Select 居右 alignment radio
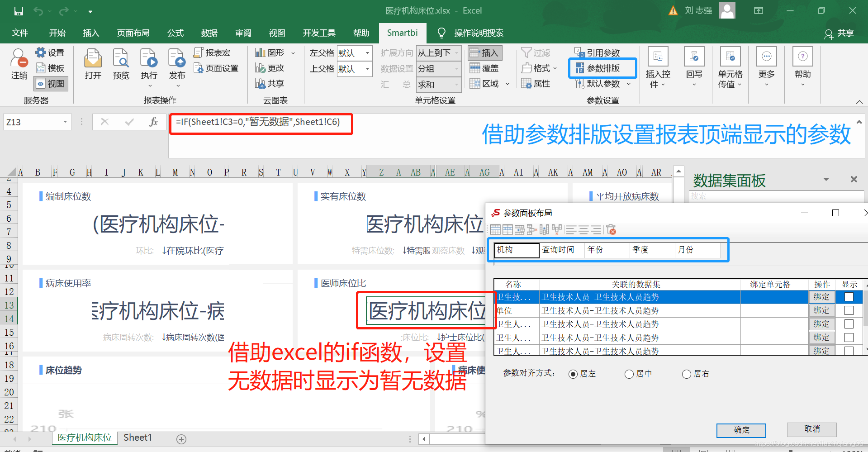Screen dimensions: 868x452 [687, 374]
